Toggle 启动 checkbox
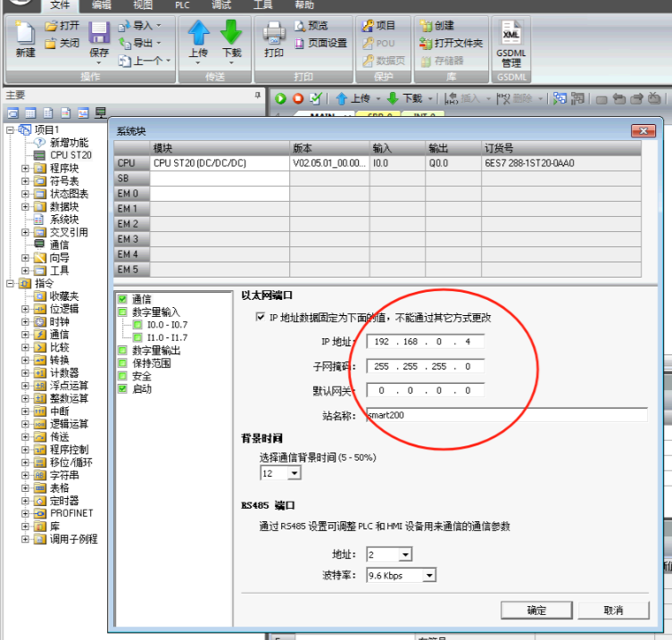 pyautogui.click(x=123, y=389)
